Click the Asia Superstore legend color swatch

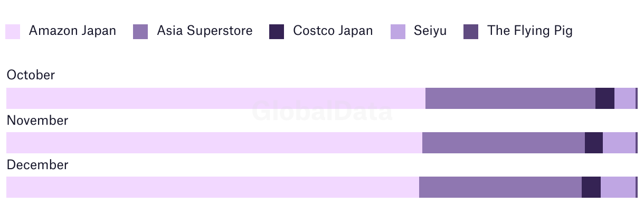click(x=140, y=32)
